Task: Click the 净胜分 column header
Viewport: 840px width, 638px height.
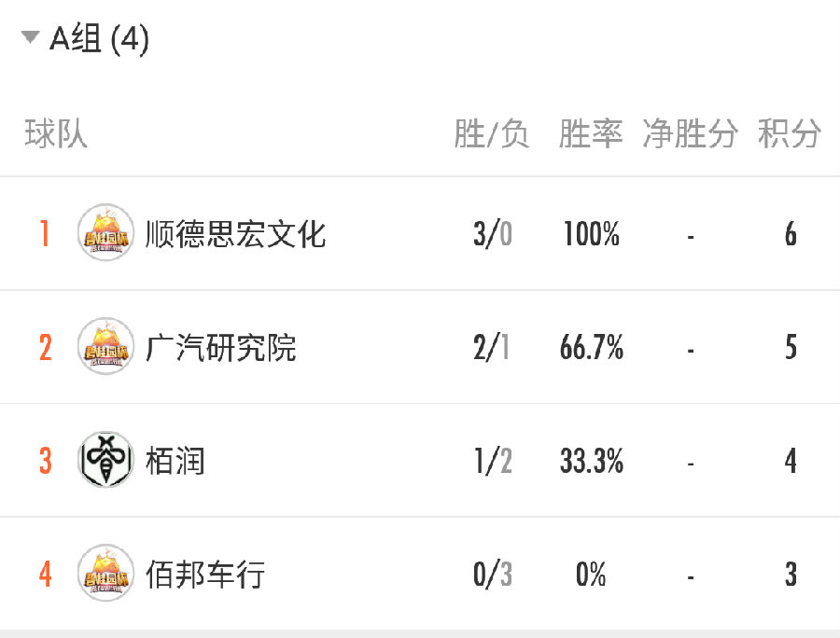Action: [x=690, y=133]
